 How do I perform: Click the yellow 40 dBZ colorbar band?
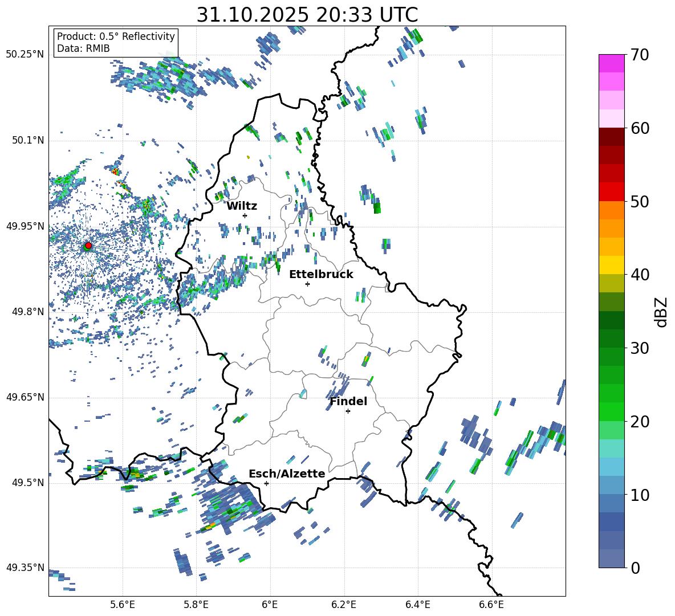612,265
